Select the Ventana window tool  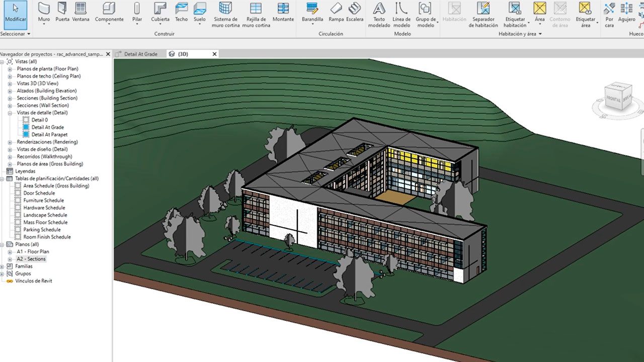[x=80, y=12]
